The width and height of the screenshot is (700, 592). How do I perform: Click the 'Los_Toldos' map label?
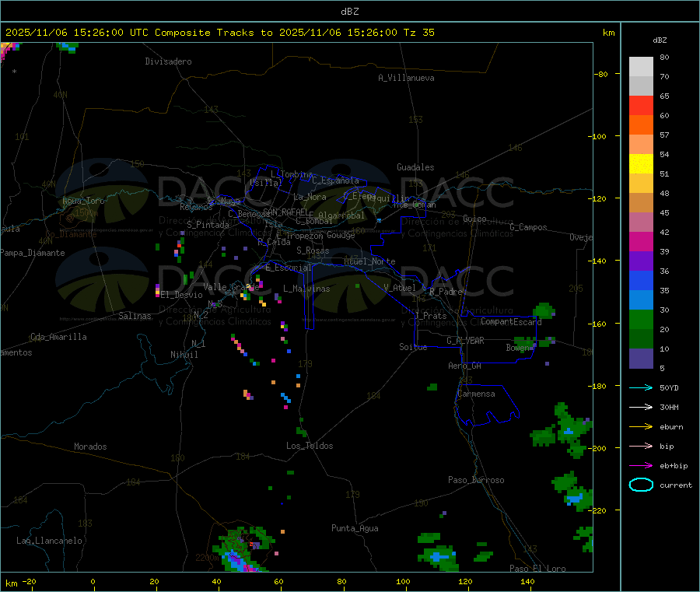coord(310,446)
